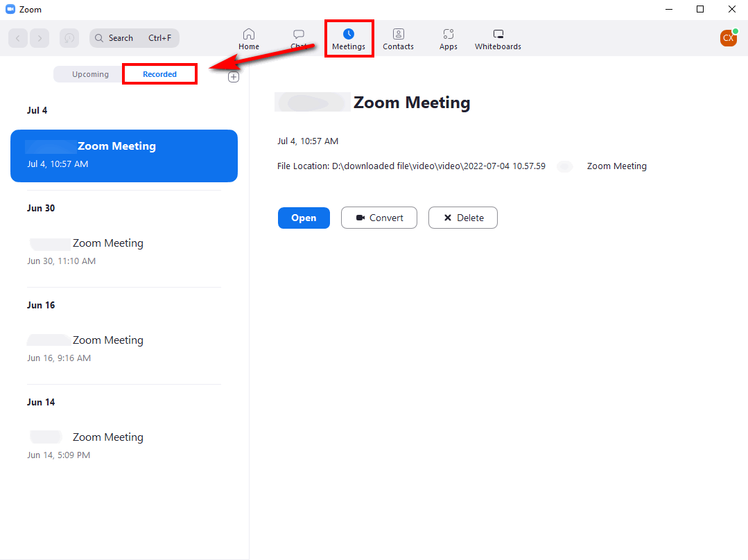Select the Jun 30, 11:10 AM meeting
The image size is (748, 560).
click(x=124, y=252)
